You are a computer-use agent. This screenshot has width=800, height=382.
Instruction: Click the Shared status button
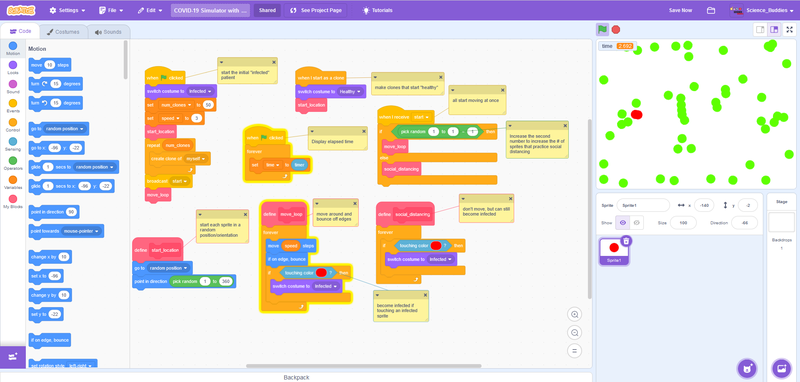(x=267, y=10)
